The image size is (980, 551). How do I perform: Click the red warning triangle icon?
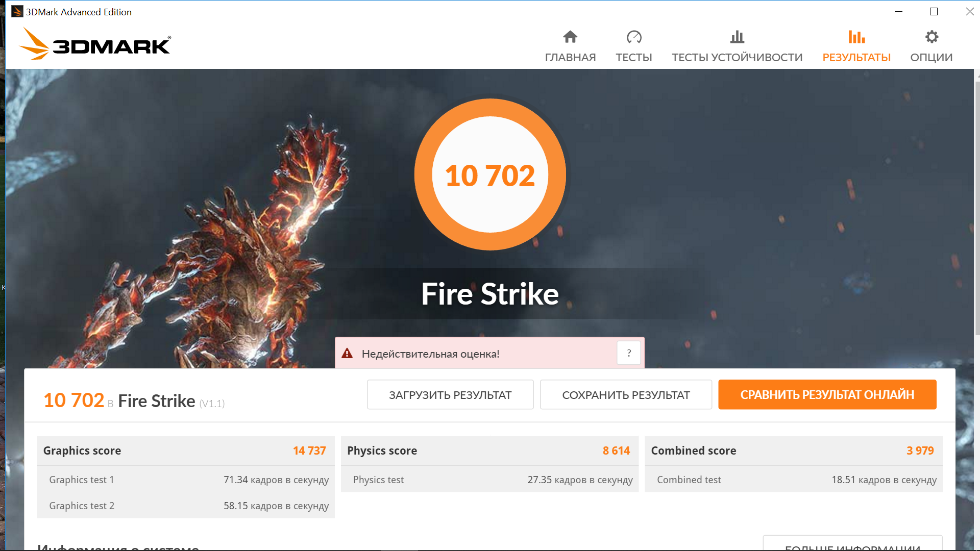pyautogui.click(x=347, y=353)
